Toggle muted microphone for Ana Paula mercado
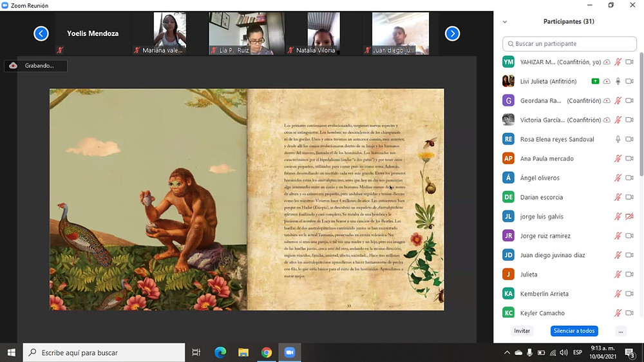Viewport: 644px width, 362px height. [x=618, y=158]
